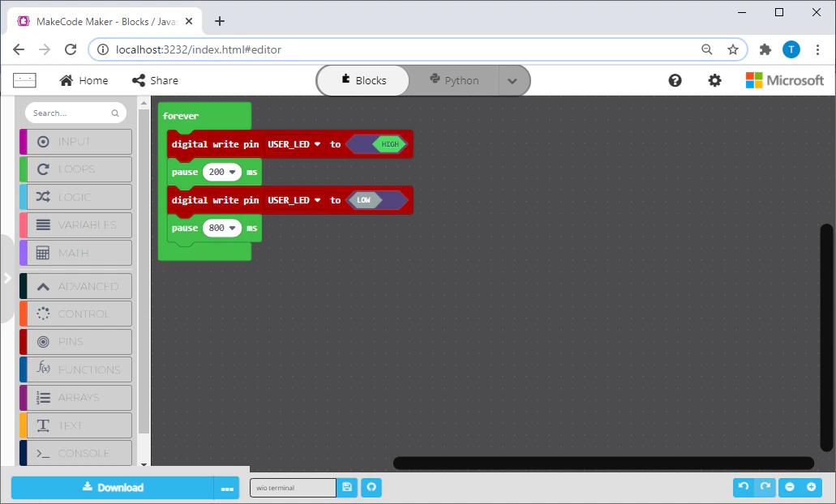This screenshot has height=504, width=836.
Task: Open the Loops blocks category
Action: [75, 169]
